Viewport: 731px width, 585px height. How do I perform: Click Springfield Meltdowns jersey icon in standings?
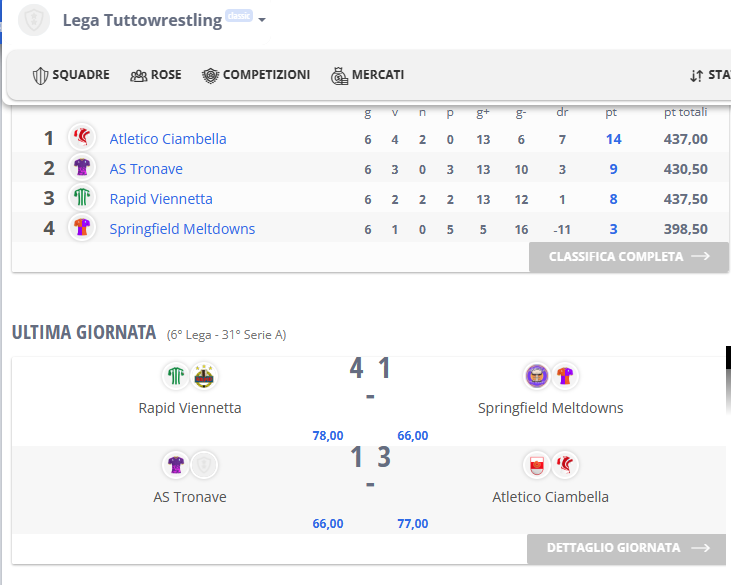82,227
